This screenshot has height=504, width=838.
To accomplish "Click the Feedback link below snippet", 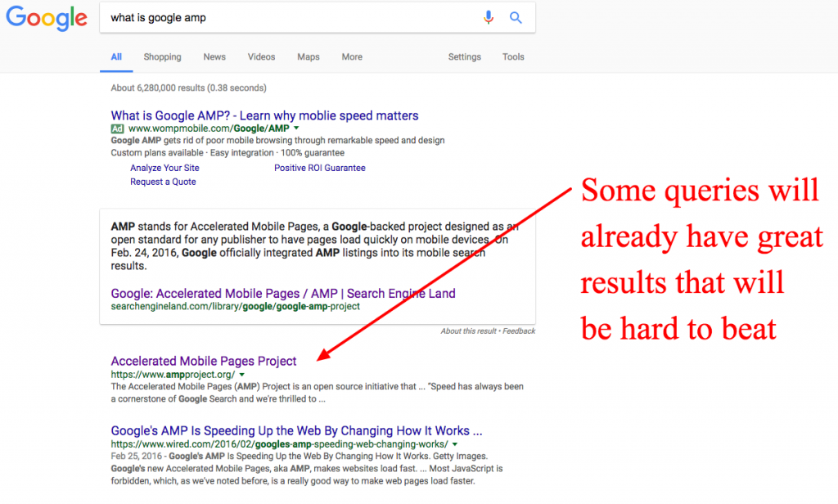I will click(518, 331).
